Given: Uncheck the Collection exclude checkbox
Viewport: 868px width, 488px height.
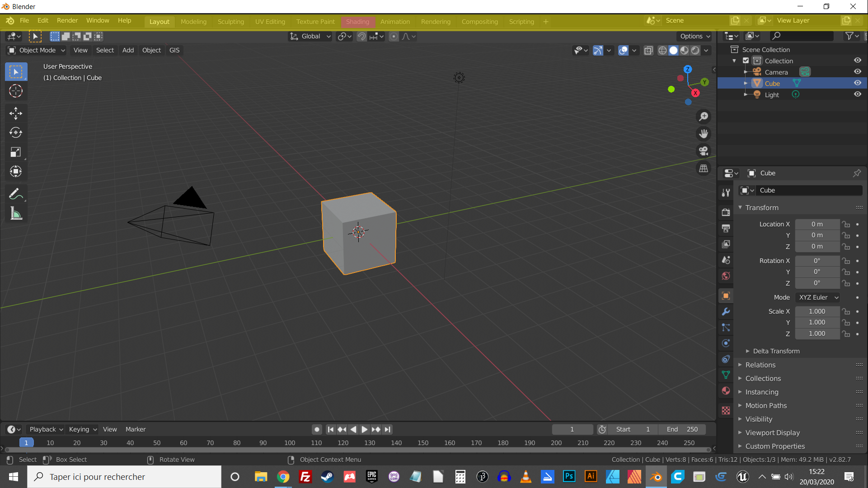Looking at the screenshot, I should pyautogui.click(x=746, y=61).
